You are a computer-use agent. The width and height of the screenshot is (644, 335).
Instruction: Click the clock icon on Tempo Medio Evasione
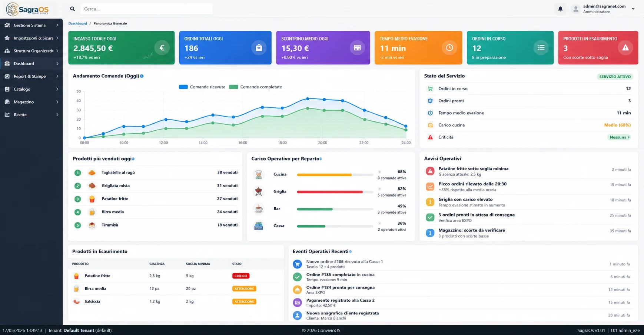(449, 48)
